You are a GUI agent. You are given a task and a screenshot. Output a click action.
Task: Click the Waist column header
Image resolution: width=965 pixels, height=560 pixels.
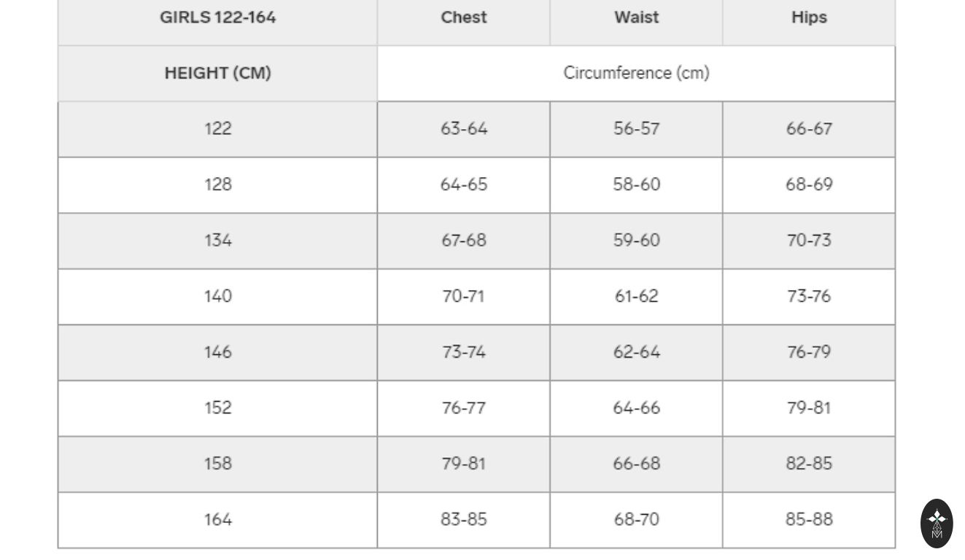pyautogui.click(x=636, y=17)
